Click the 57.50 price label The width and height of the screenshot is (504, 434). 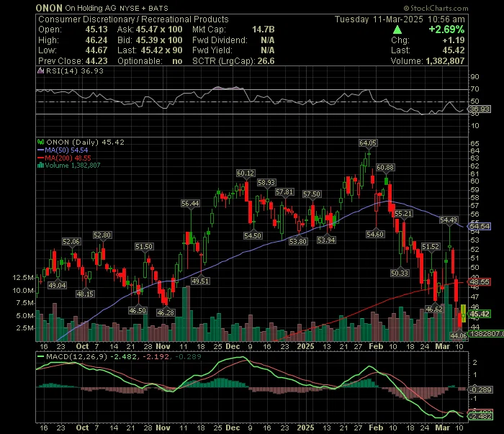[x=312, y=194]
